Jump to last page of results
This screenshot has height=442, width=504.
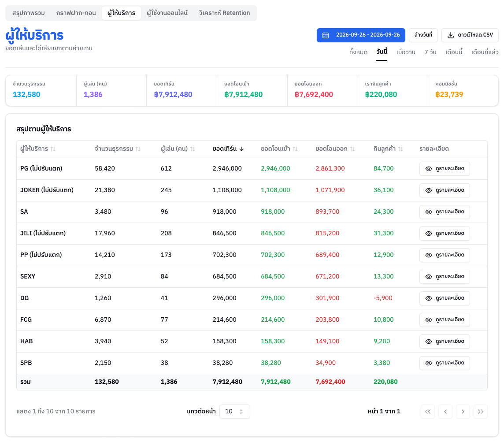point(481,412)
